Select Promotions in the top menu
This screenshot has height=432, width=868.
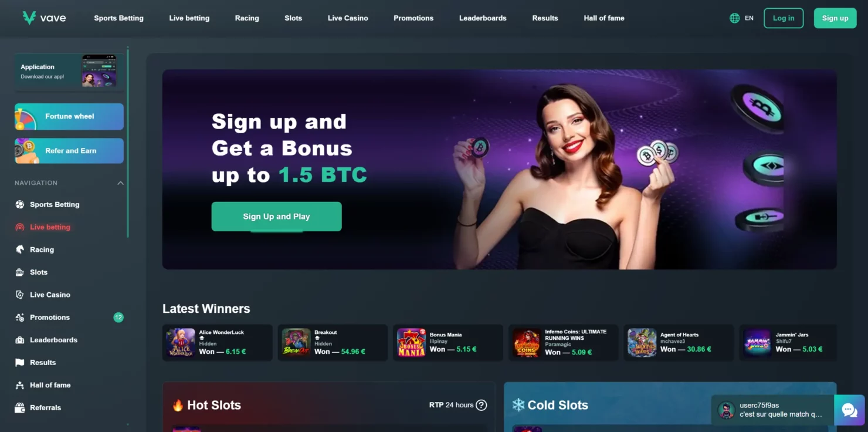click(413, 18)
